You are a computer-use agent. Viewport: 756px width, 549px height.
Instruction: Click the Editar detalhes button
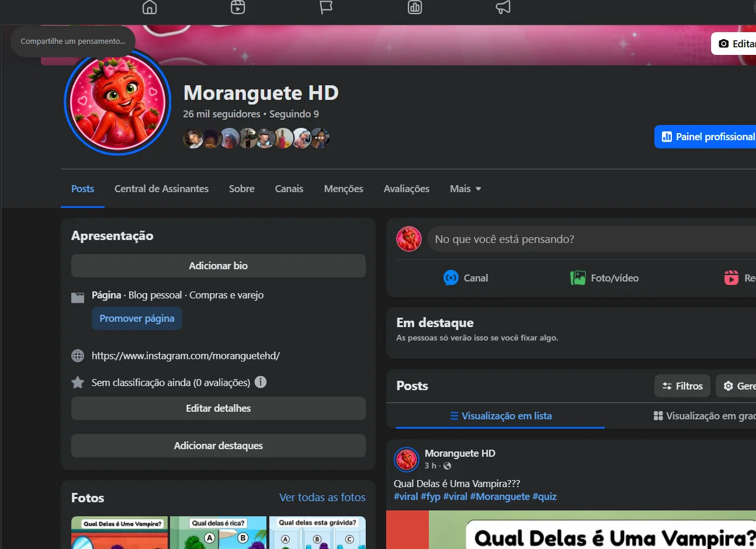click(219, 408)
